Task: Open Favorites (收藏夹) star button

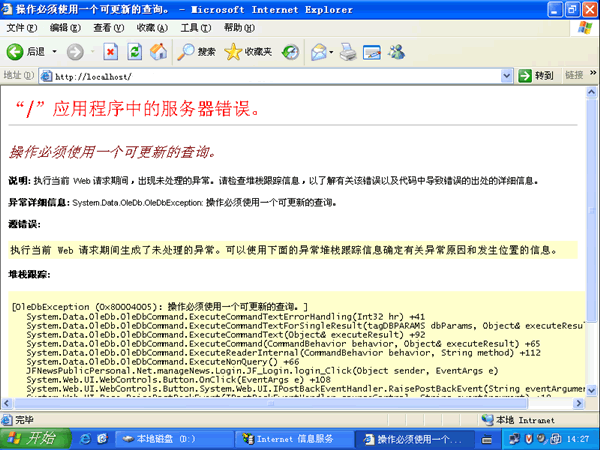Action: 248,52
